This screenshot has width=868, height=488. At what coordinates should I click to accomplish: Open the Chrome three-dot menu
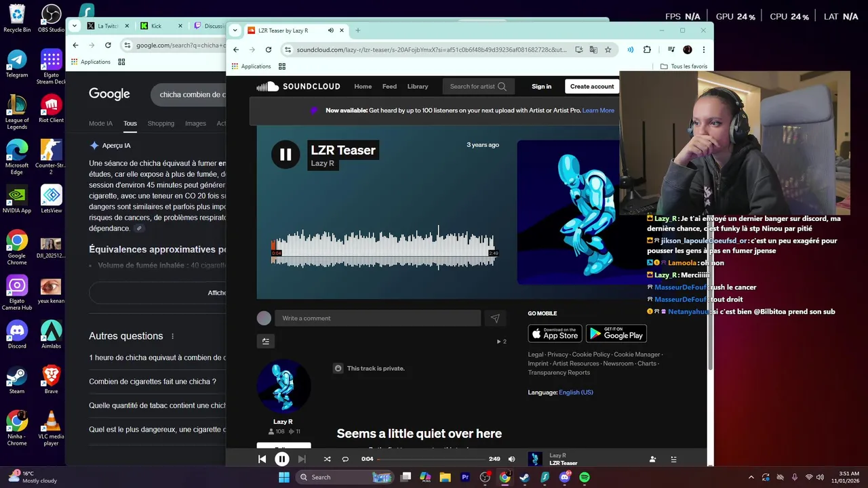click(703, 49)
